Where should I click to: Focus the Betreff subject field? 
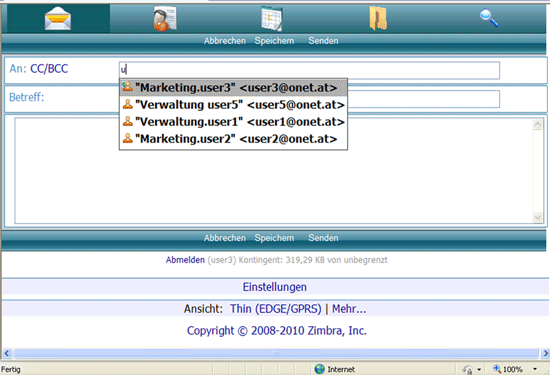[x=423, y=99]
